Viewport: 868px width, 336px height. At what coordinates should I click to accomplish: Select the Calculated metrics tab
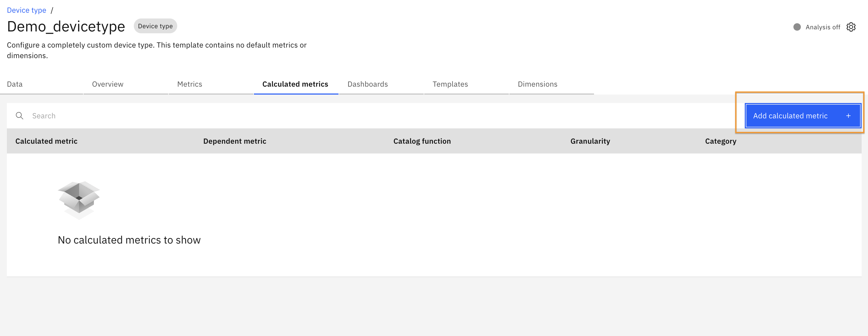tap(296, 84)
